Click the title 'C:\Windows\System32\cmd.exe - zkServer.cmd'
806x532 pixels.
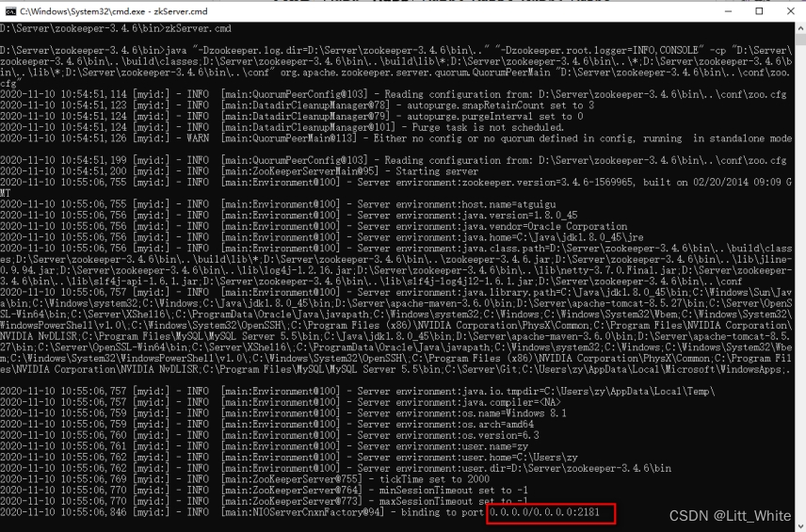(x=114, y=11)
